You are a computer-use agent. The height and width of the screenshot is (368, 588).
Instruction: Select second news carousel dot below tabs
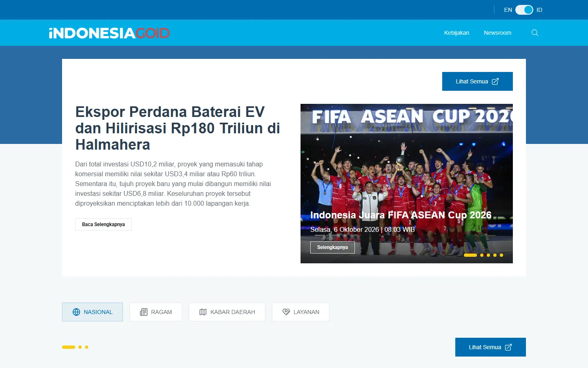80,347
